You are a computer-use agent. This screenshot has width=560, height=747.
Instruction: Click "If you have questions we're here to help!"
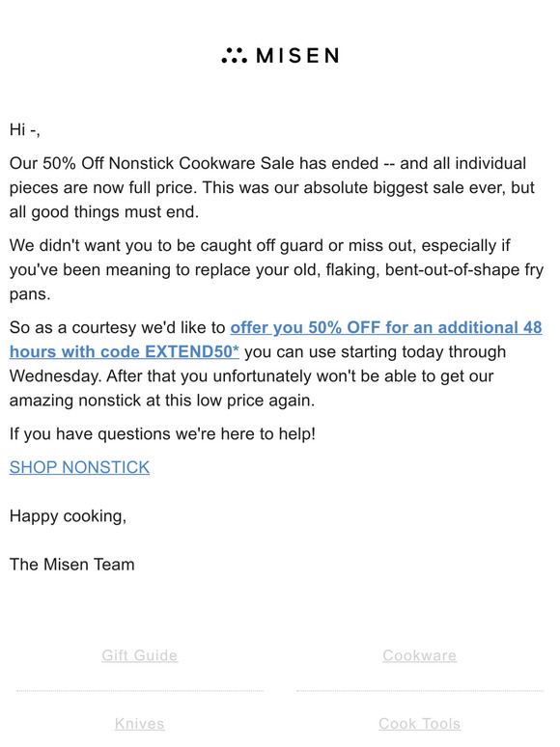point(162,434)
